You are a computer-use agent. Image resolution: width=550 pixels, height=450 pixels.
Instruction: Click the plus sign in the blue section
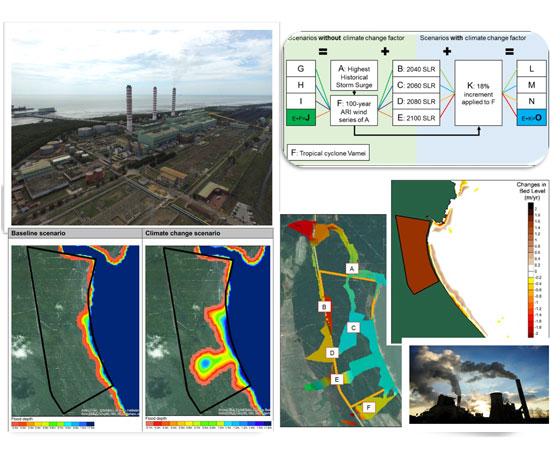click(447, 52)
